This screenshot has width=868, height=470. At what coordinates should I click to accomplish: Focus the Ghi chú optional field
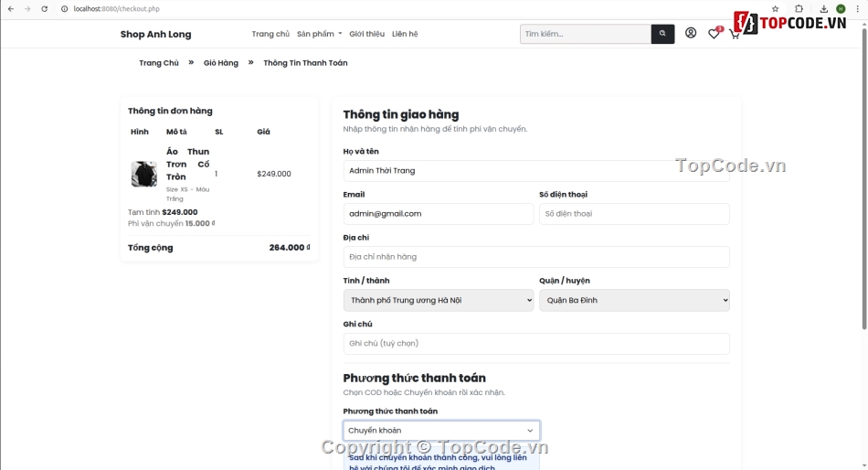coord(535,344)
